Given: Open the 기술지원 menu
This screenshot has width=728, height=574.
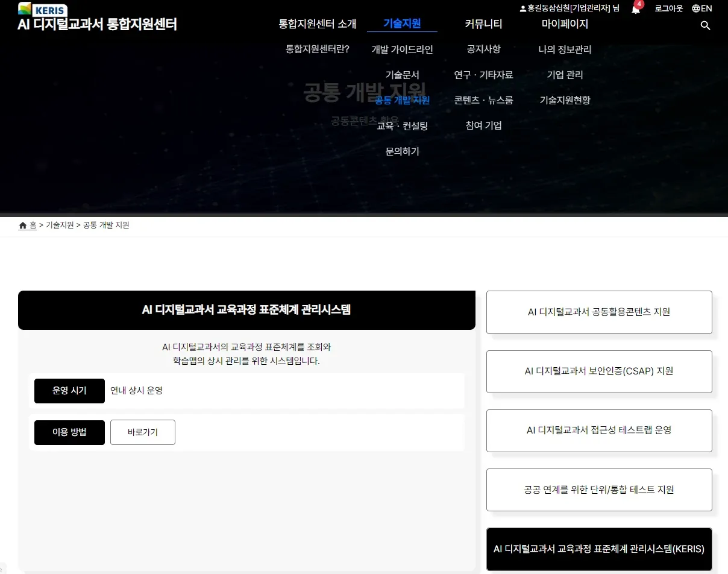Looking at the screenshot, I should click(402, 24).
